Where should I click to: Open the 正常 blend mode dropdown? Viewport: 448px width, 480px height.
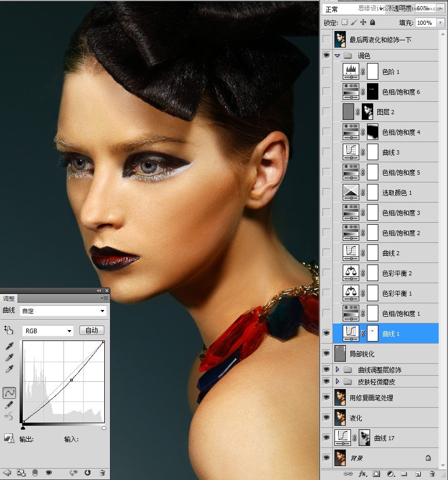click(x=353, y=9)
